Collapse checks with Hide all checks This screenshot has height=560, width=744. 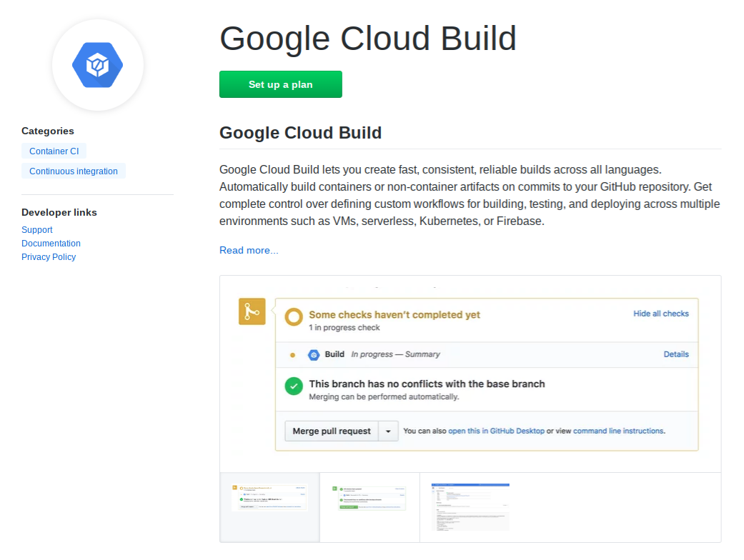coord(660,314)
